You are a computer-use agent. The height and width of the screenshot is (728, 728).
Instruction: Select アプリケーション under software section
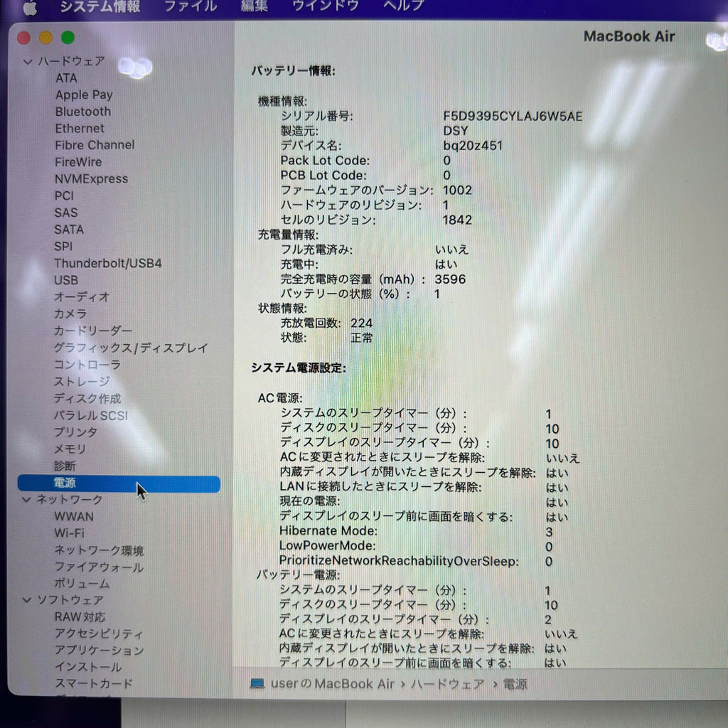[100, 650]
